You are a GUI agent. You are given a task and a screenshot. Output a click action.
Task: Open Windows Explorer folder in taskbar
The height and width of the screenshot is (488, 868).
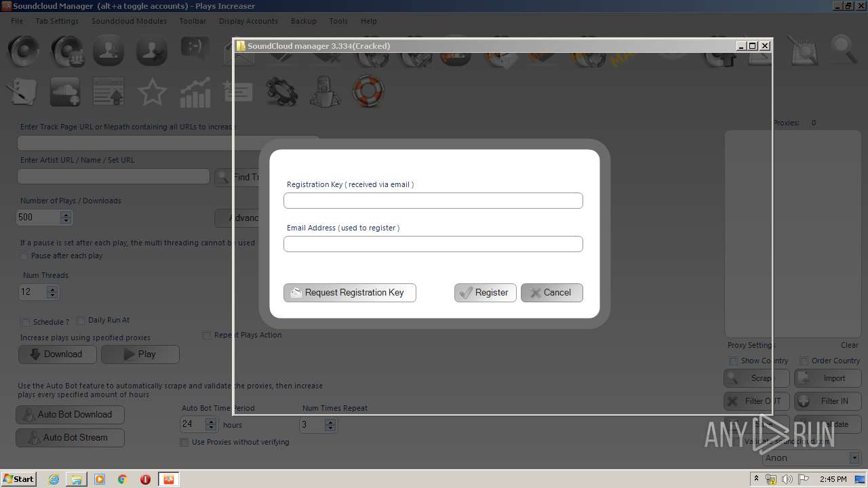[77, 479]
